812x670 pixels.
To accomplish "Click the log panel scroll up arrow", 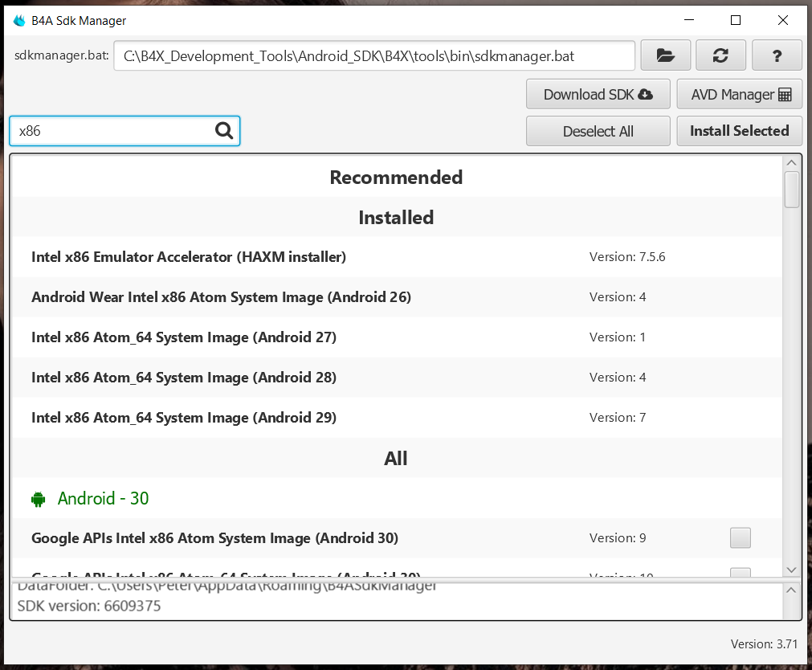I will [x=791, y=590].
